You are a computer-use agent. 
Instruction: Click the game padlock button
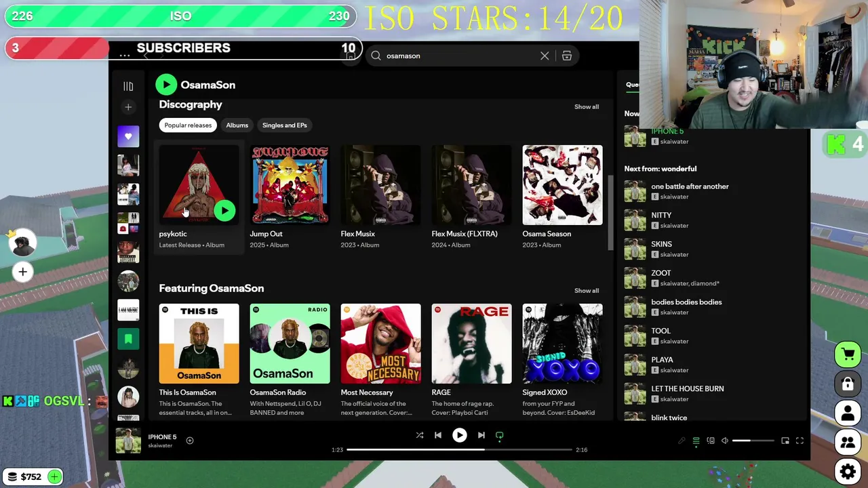(848, 384)
